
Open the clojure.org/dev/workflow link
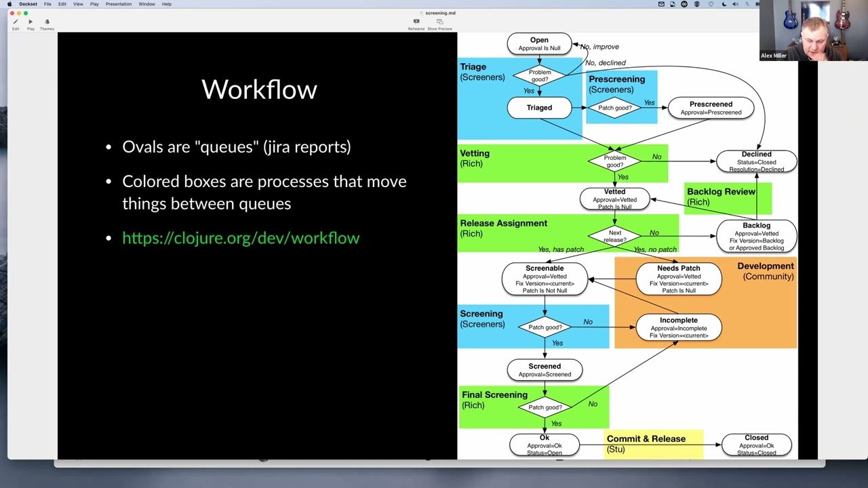coord(241,238)
